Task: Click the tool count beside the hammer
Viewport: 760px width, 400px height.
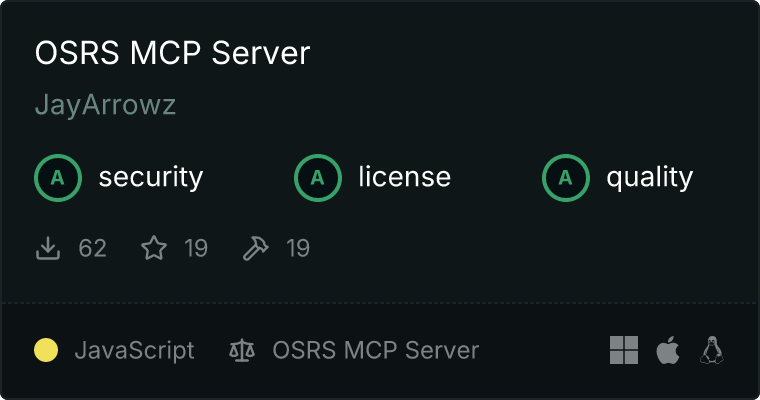Action: 298,248
